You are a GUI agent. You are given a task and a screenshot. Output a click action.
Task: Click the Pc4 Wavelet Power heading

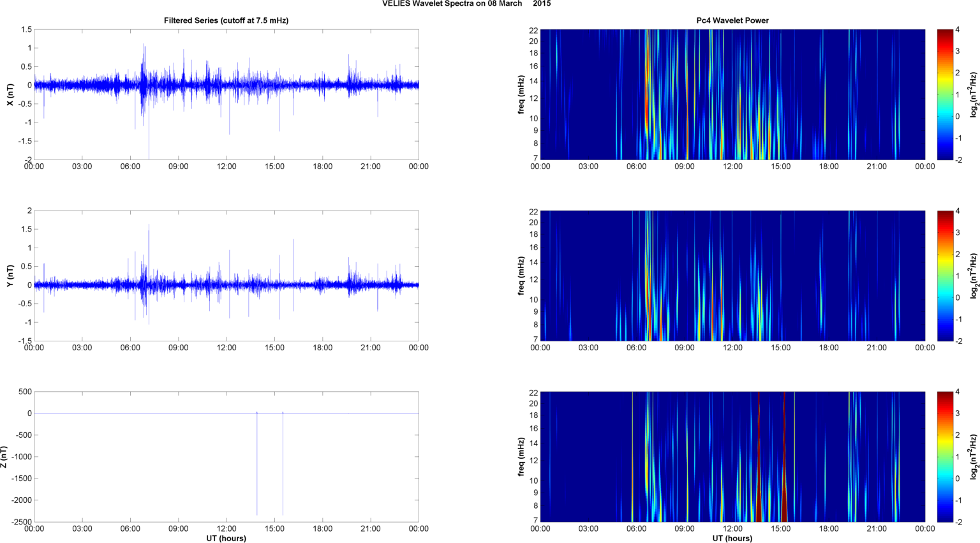732,20
